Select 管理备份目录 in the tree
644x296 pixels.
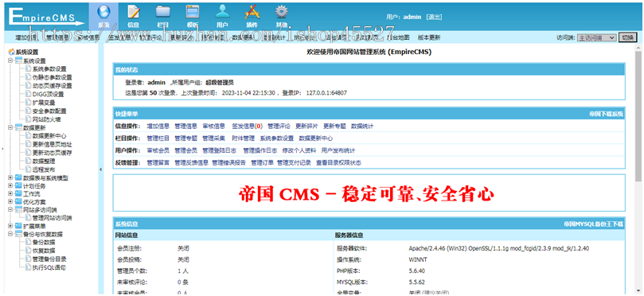click(49, 259)
